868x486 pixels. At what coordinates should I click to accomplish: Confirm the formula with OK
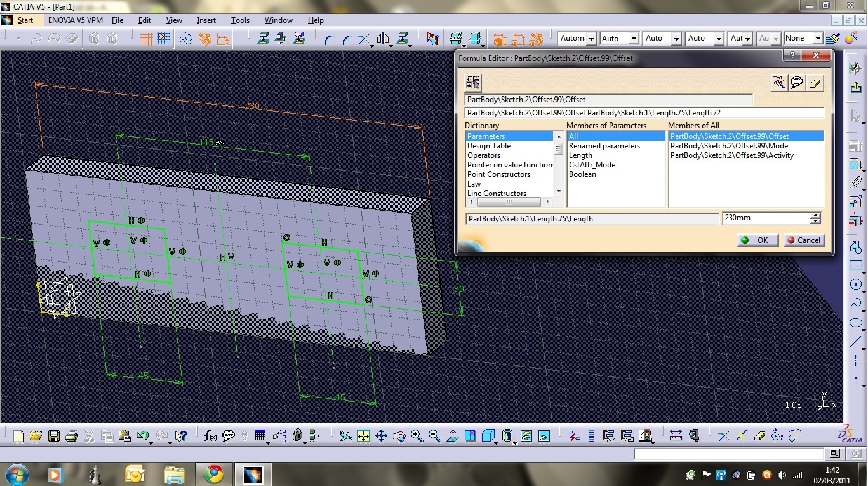pyautogui.click(x=757, y=240)
